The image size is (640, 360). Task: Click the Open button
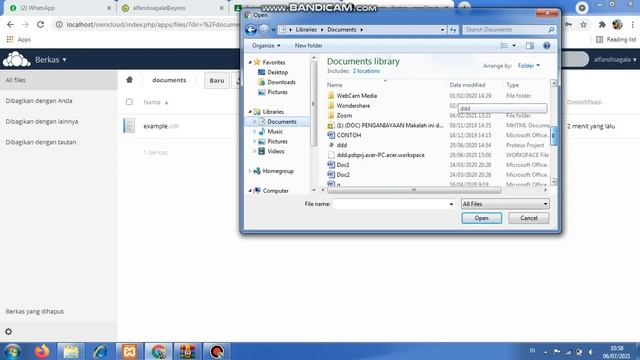pos(482,218)
